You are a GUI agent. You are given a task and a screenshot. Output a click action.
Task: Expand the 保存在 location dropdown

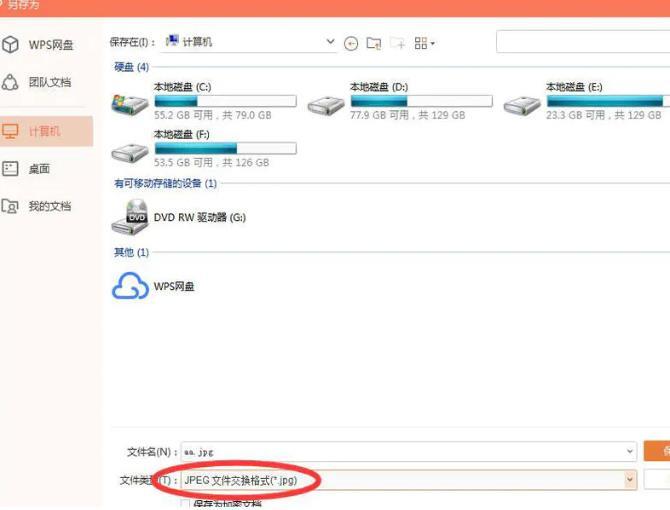tap(330, 41)
